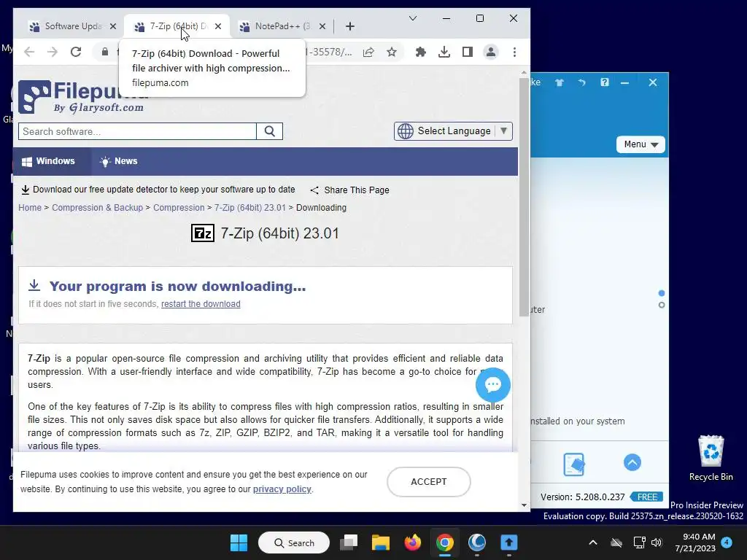Click the scrollbar down arrow
This screenshot has width=747, height=560.
[524, 505]
